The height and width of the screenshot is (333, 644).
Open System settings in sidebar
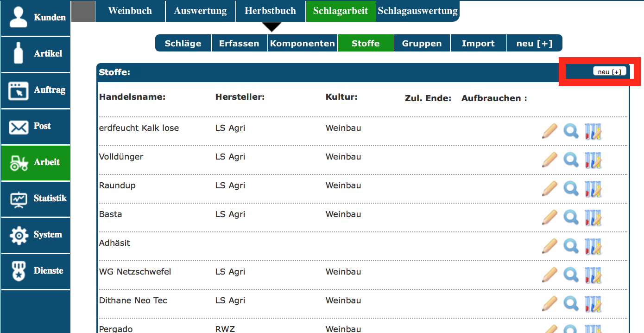(36, 235)
